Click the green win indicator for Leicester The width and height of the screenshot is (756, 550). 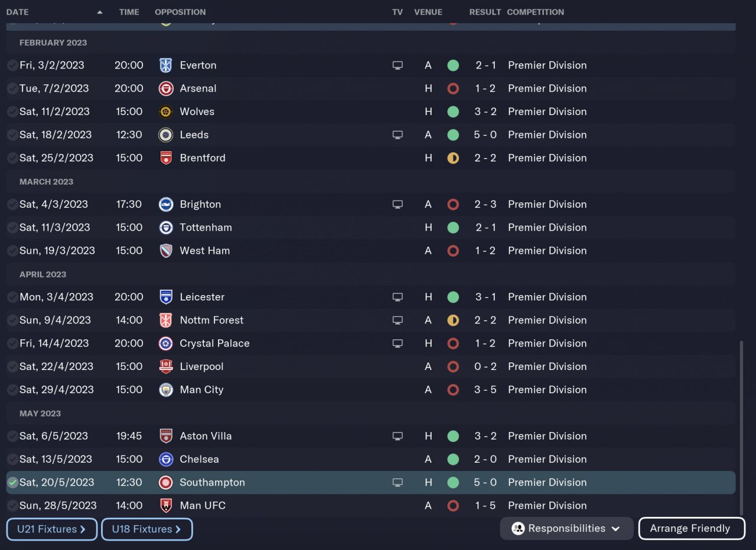(x=453, y=297)
